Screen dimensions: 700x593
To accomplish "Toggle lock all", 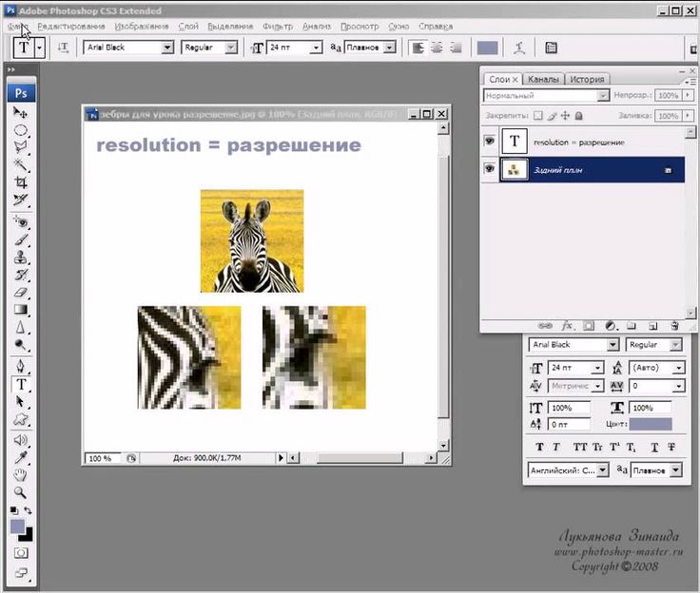I will click(578, 116).
